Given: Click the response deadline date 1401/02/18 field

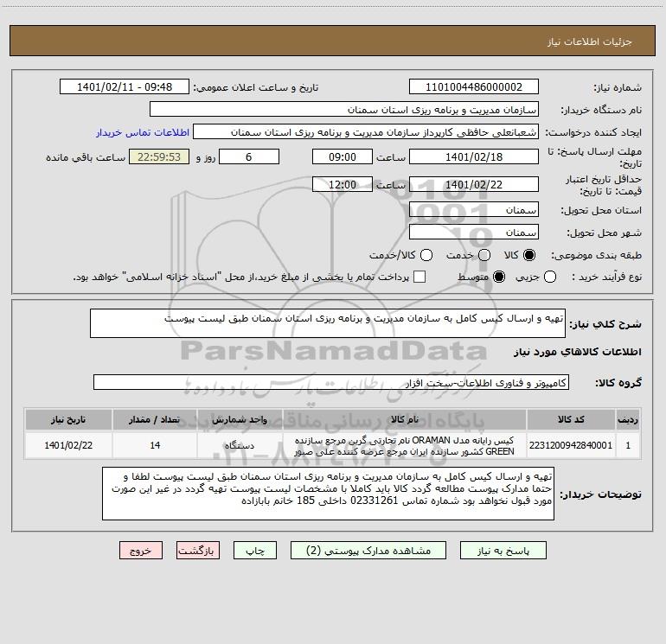Looking at the screenshot, I should coord(474,156).
